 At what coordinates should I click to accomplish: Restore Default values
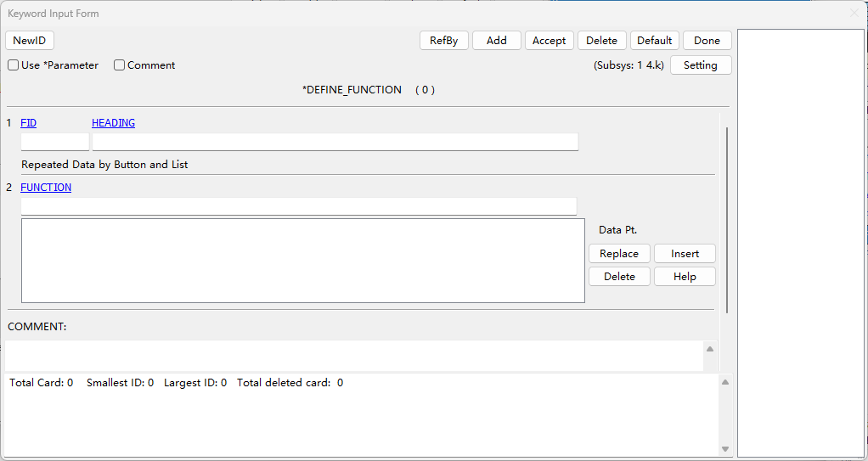[x=654, y=41]
